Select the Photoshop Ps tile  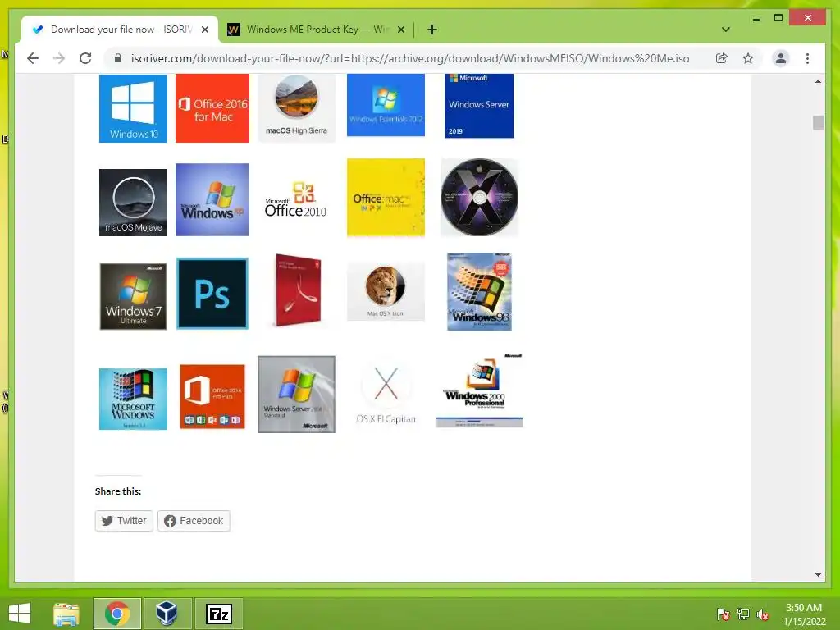pos(212,294)
